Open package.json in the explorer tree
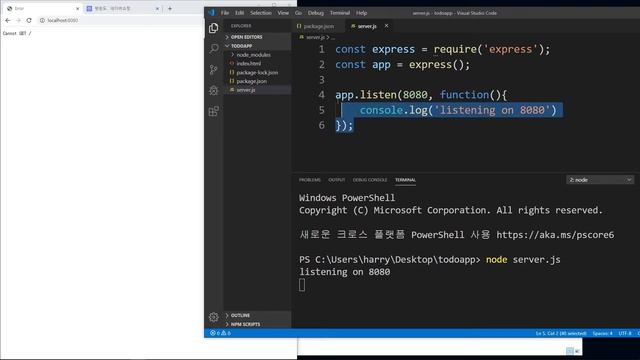This screenshot has width=640, height=360. tap(251, 81)
